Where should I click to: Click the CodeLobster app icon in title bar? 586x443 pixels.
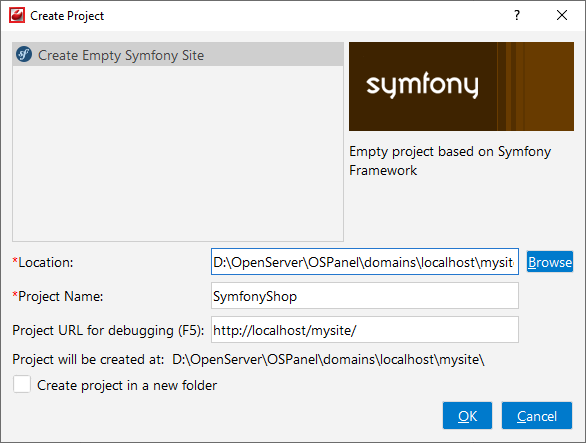click(x=17, y=15)
